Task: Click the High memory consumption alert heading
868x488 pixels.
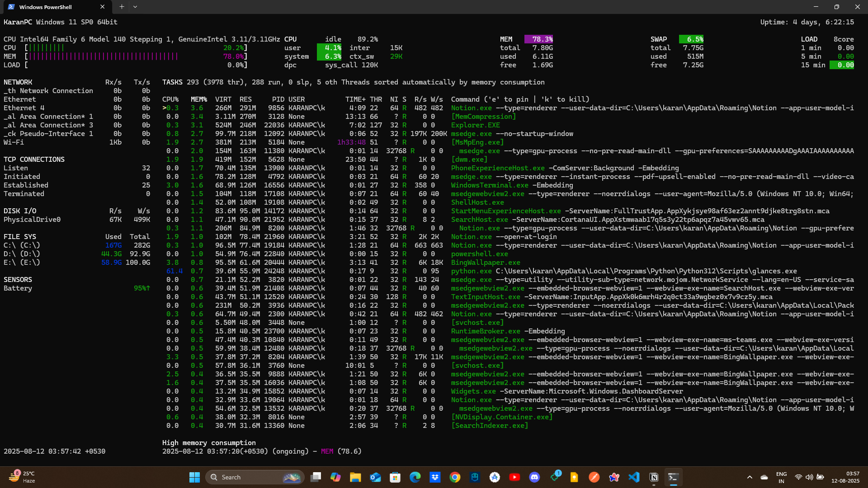Action: pos(209,443)
